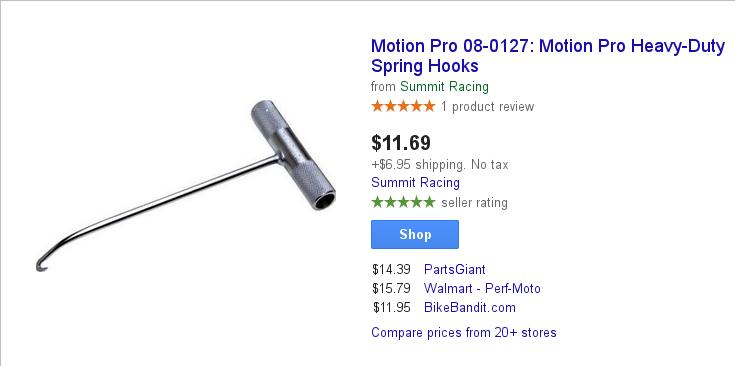Click the blue Summit Racing seller link
735x366 pixels.
point(415,182)
